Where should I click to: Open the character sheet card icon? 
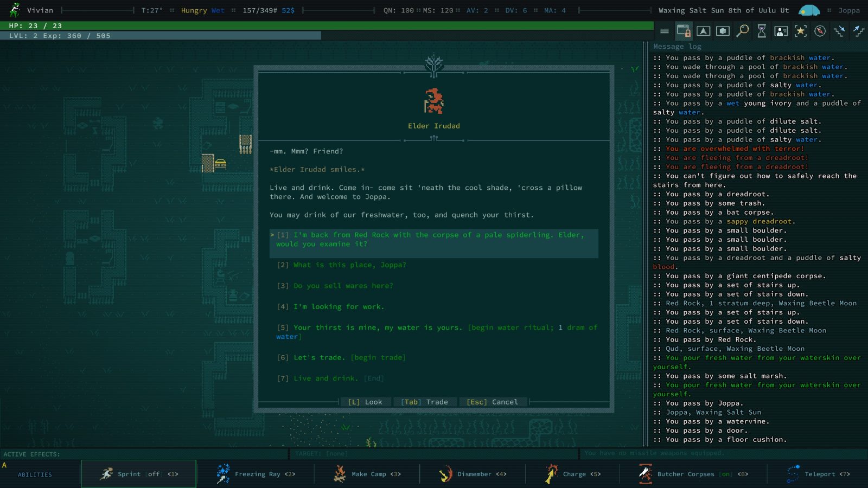(781, 31)
